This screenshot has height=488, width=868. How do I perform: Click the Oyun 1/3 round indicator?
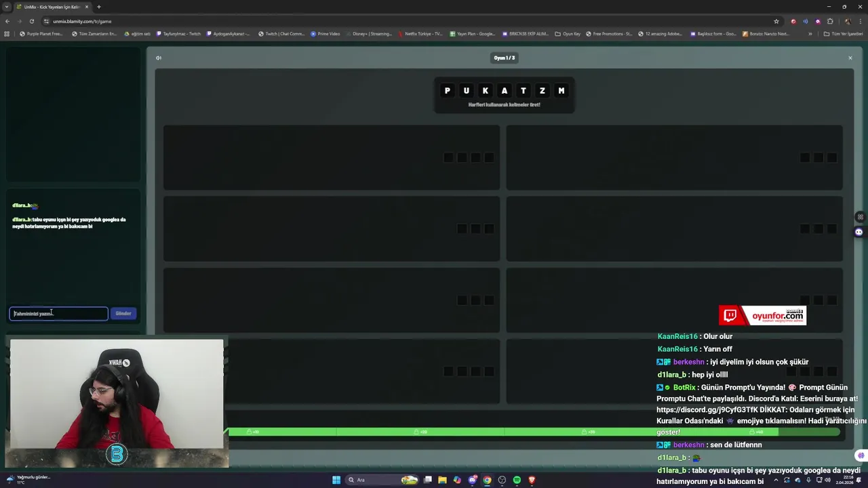point(504,58)
